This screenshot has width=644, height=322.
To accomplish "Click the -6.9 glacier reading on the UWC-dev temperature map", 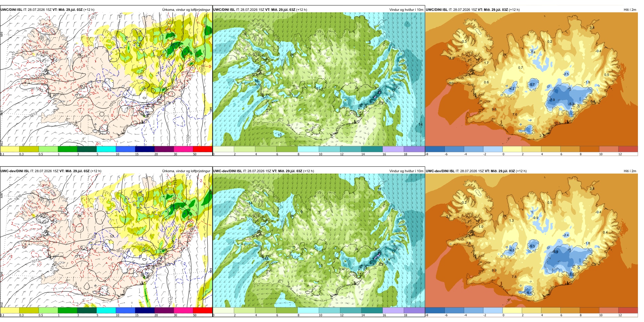I will pyautogui.click(x=555, y=252).
